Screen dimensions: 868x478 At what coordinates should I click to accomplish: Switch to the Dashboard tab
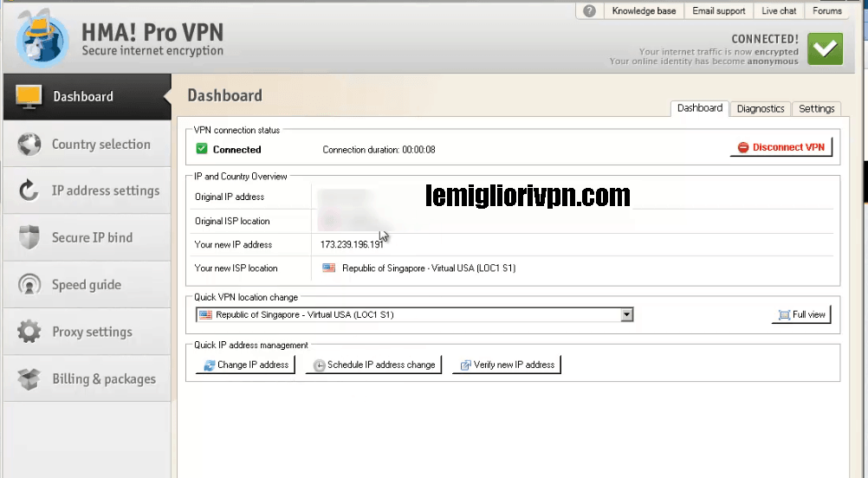tap(700, 108)
